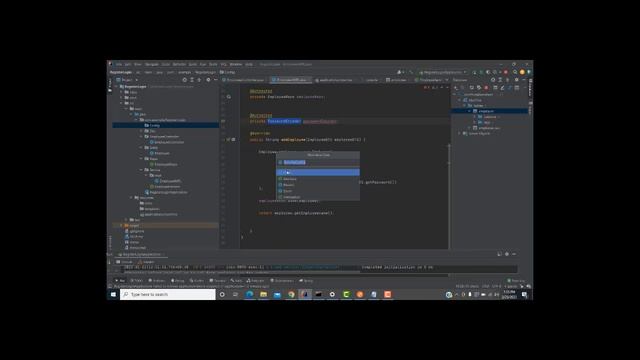Click the red disconnect icon in Database panel toolbar
Image resolution: width=640 pixels, height=360 pixels.
click(486, 88)
